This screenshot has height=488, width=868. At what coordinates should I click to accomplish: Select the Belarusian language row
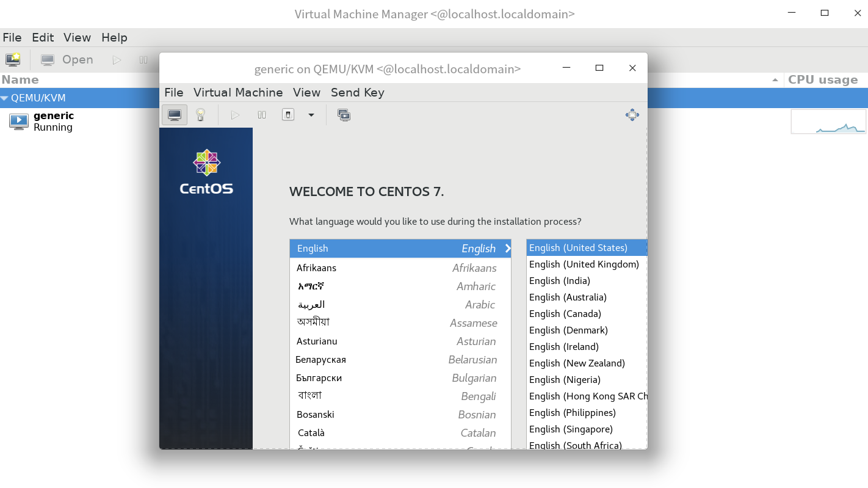pos(400,360)
